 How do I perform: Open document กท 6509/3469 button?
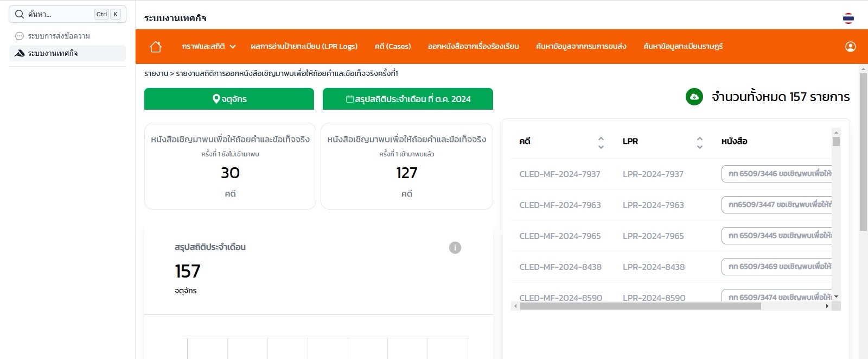coord(777,267)
